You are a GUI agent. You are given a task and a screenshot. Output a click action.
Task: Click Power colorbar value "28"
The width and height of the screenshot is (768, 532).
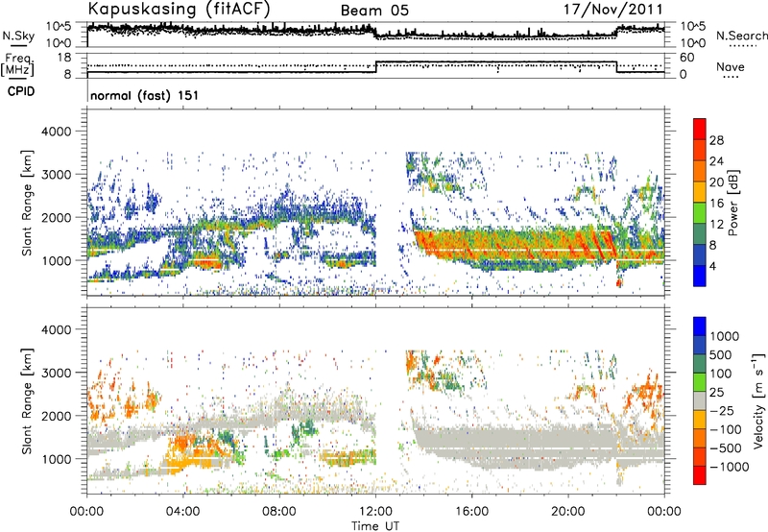click(716, 140)
